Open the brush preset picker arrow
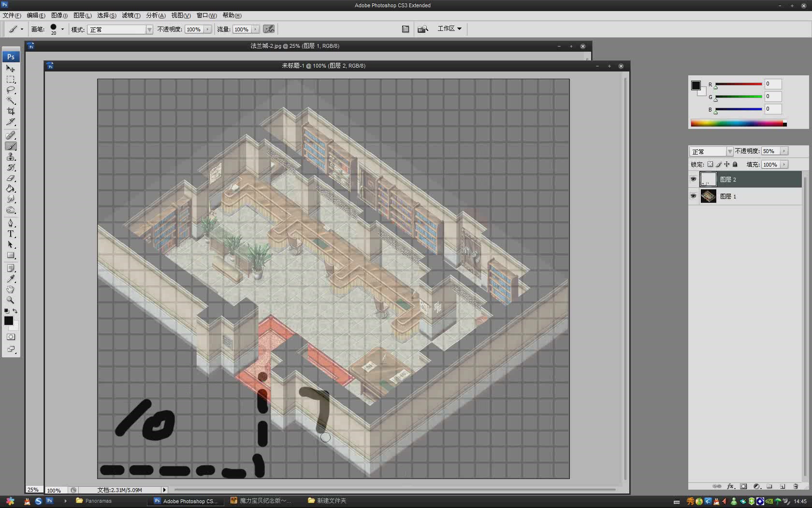 62,29
